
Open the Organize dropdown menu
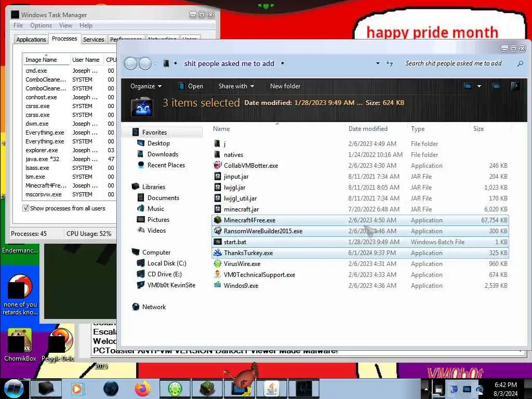(x=146, y=86)
